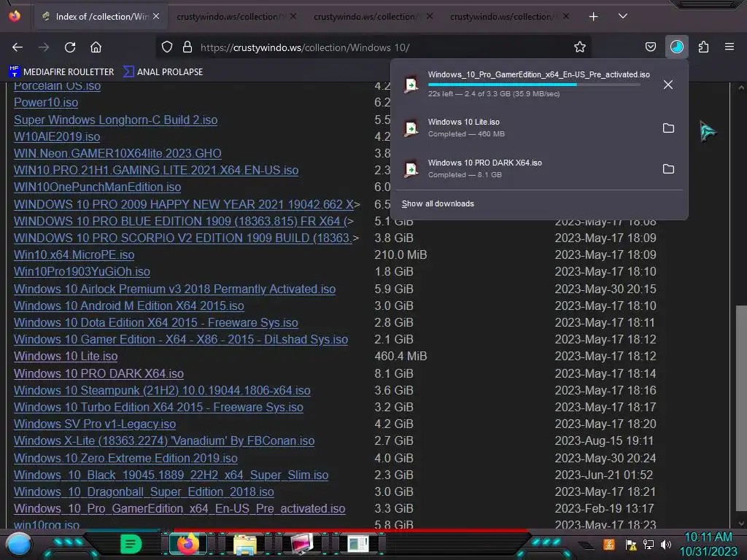Close the Index of /collection tab

point(156,17)
